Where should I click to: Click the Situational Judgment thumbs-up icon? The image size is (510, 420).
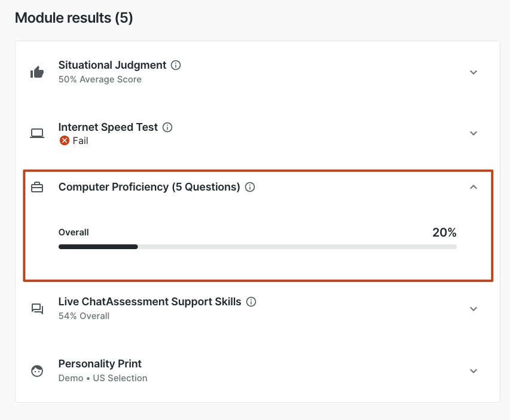pos(37,72)
